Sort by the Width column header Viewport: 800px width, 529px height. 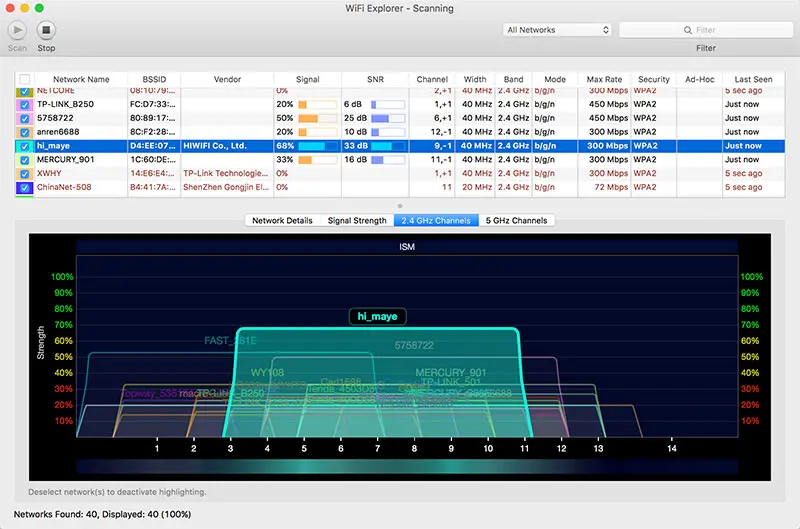pyautogui.click(x=475, y=79)
